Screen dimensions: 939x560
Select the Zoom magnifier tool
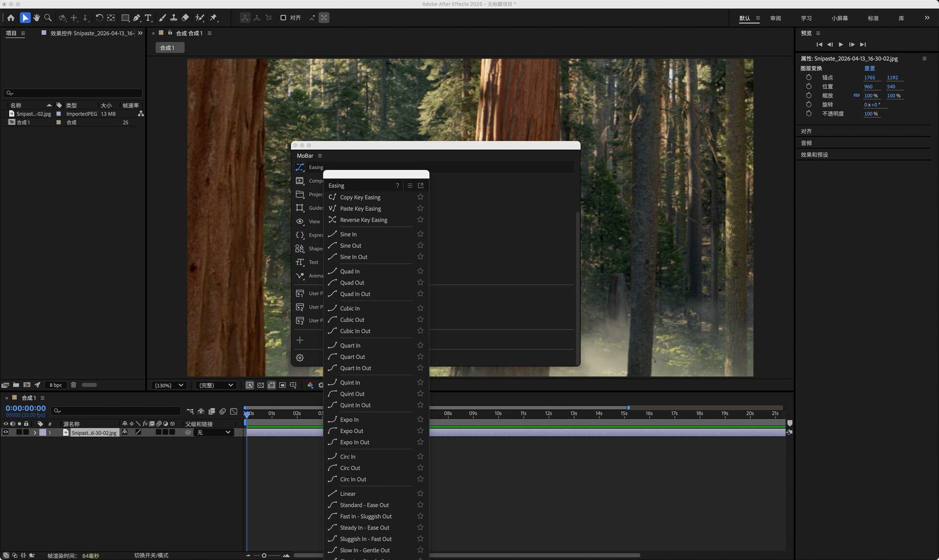point(48,18)
